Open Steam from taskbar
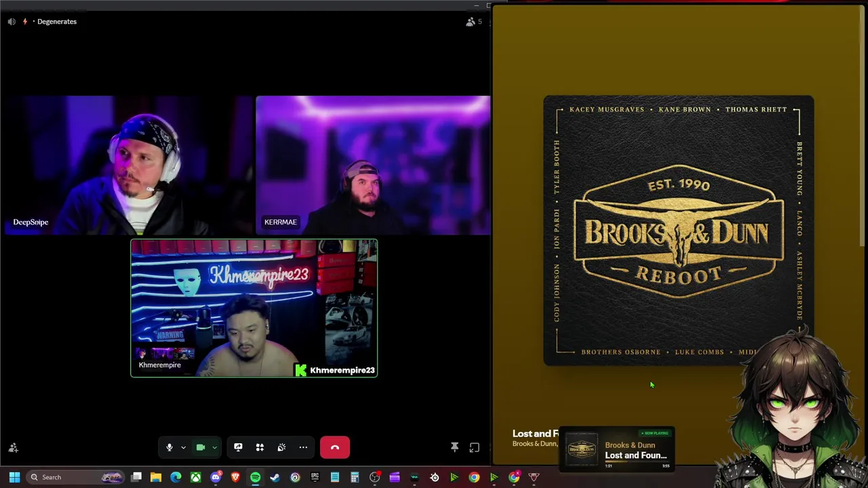The width and height of the screenshot is (868, 488). coord(275,477)
